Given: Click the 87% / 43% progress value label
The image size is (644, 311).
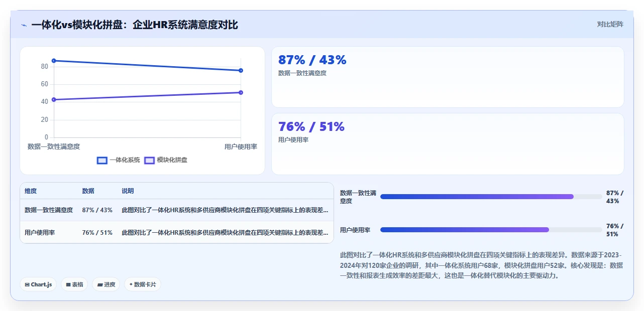Looking at the screenshot, I should tap(615, 197).
